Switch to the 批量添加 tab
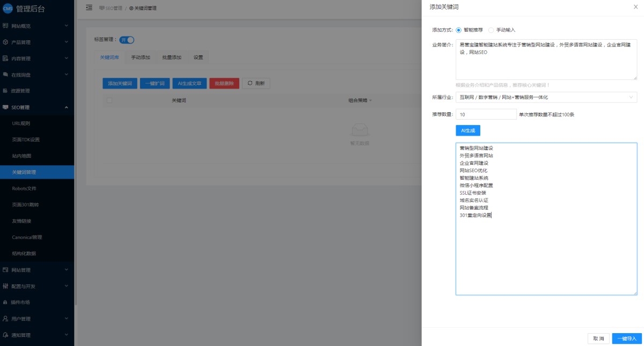Viewport: 644px width, 346px height. 172,57
